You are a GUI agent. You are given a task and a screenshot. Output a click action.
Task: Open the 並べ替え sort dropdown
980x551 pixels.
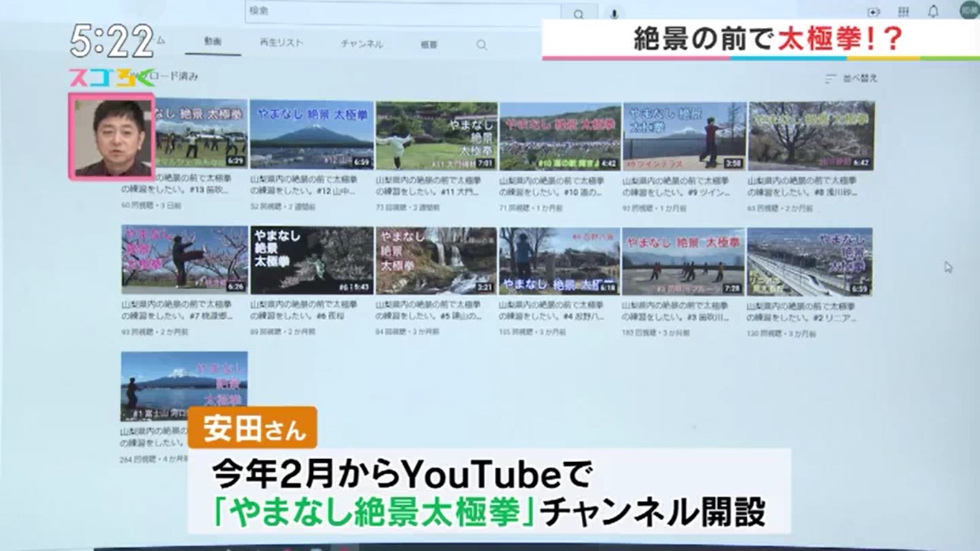(852, 78)
